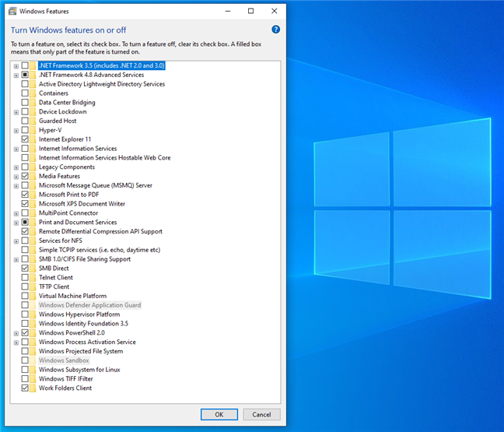Click folder icon next to Media Features
The height and width of the screenshot is (432, 504).
33,176
